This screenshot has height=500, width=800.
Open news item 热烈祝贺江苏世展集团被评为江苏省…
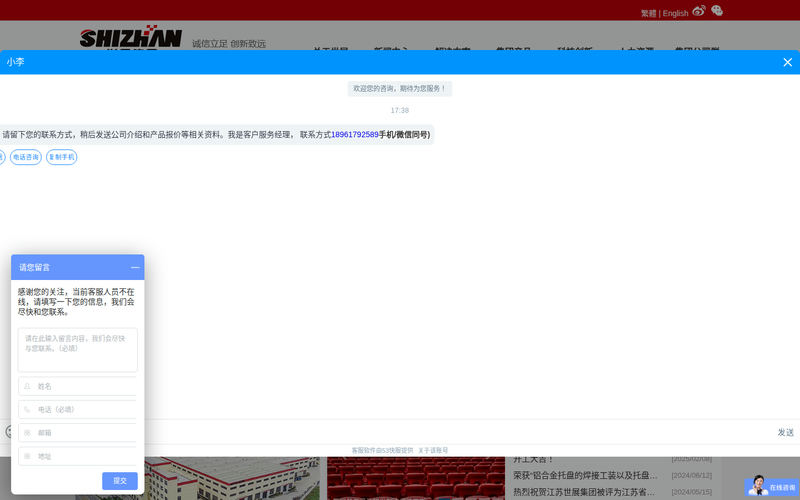pos(584,492)
